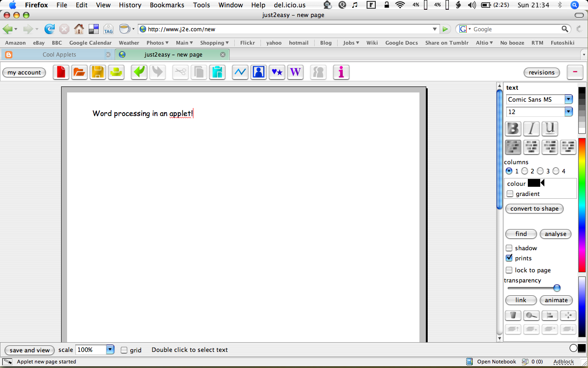The image size is (588, 368).
Task: Click the revisions button
Action: pyautogui.click(x=542, y=72)
